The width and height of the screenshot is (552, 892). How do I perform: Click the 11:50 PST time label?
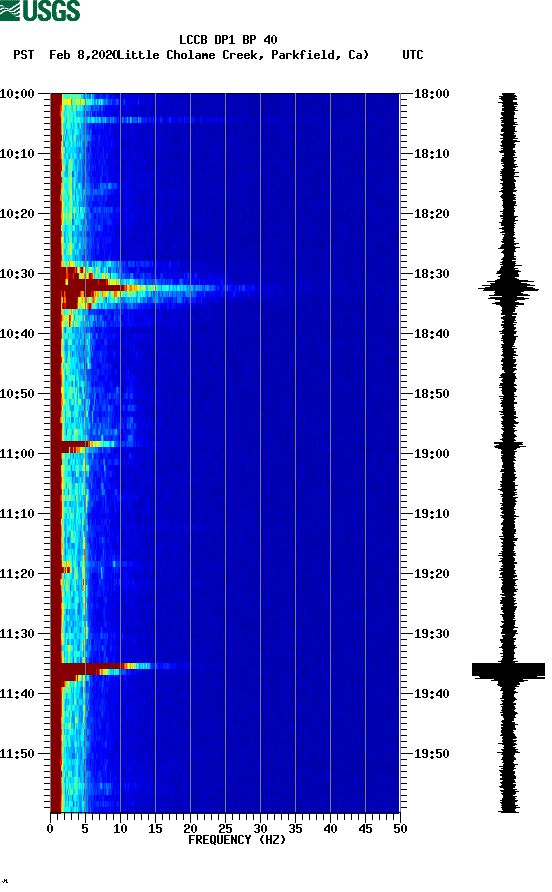[x=17, y=754]
